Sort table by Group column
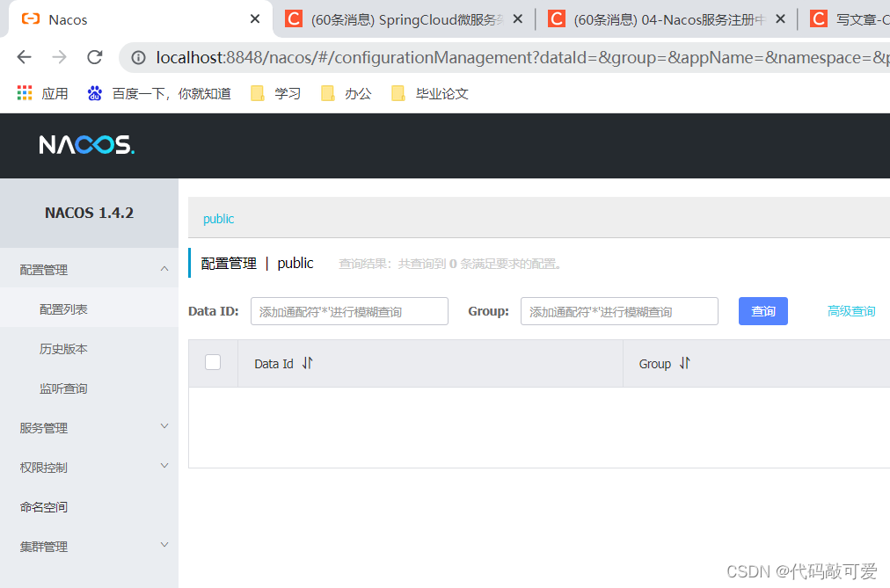Viewport: 890px width, 588px height. point(684,363)
